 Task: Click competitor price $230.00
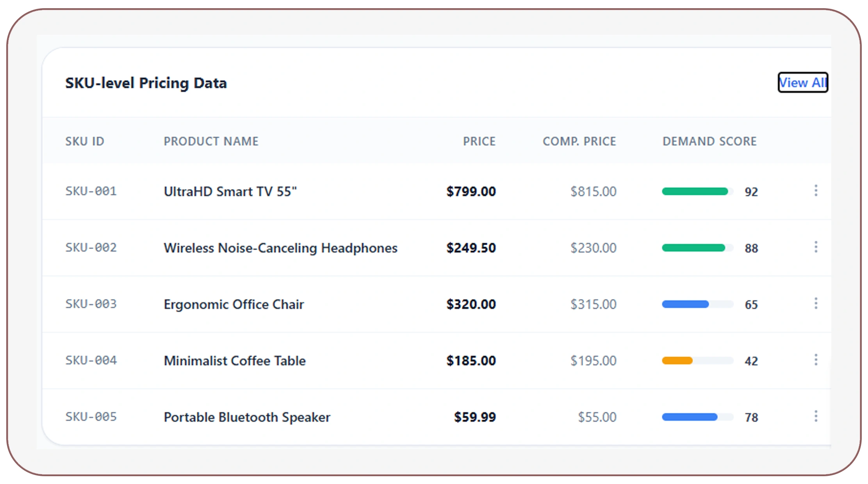[x=594, y=248]
